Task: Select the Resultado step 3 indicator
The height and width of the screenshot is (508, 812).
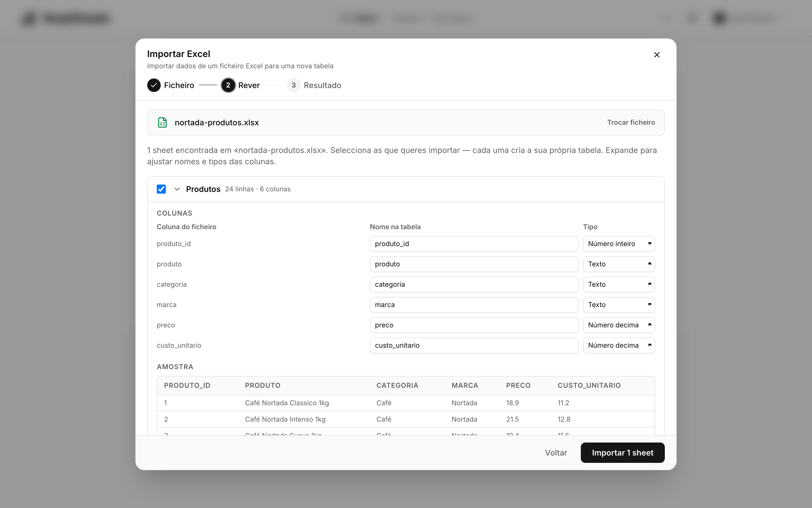Action: (x=294, y=85)
